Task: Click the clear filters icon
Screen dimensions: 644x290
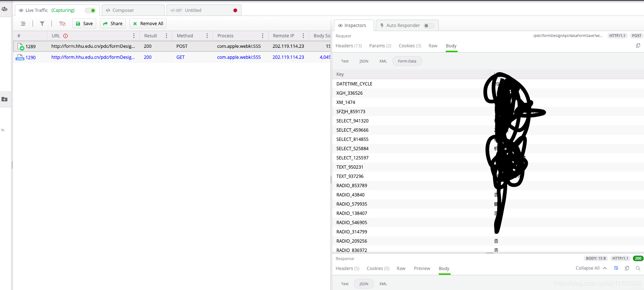Action: pos(62,24)
